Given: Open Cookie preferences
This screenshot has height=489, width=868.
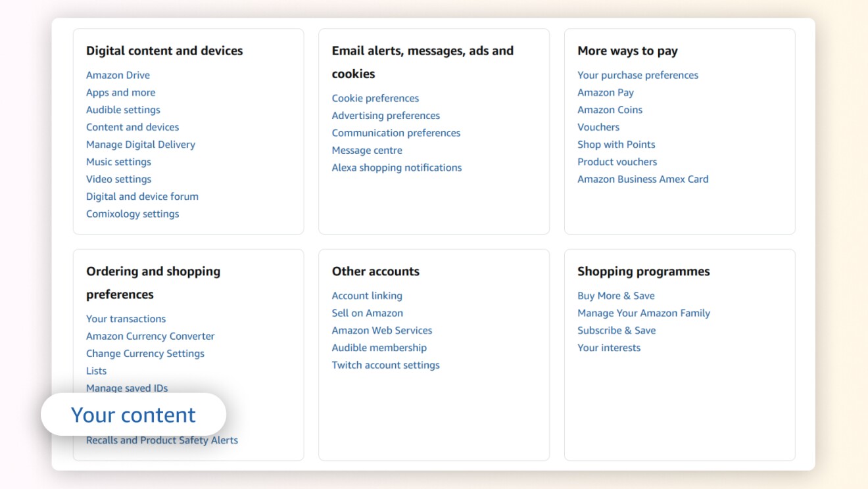Looking at the screenshot, I should click(375, 98).
